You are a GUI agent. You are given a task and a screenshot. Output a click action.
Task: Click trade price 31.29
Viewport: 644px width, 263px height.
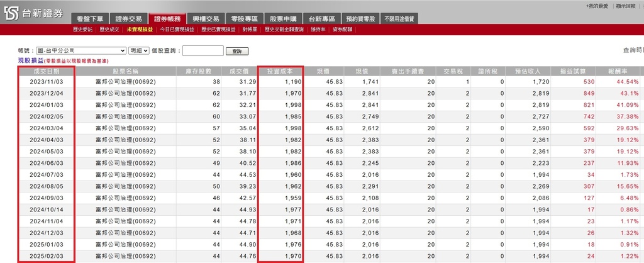(248, 82)
